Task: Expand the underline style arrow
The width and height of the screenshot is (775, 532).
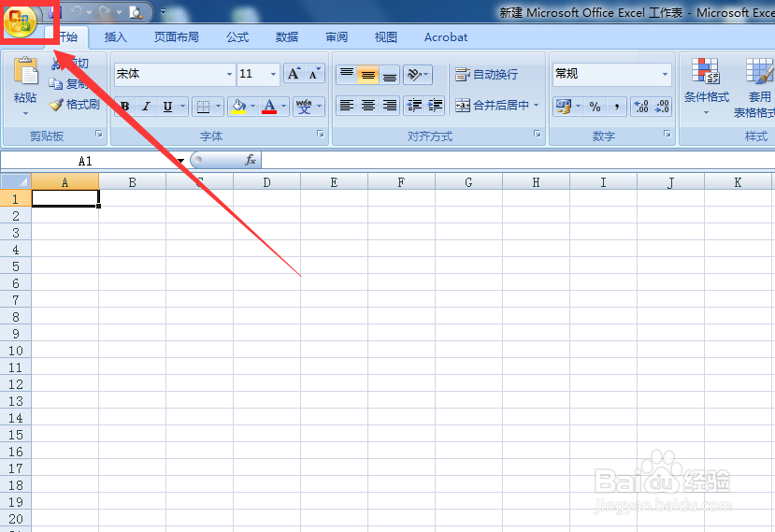Action: click(182, 107)
